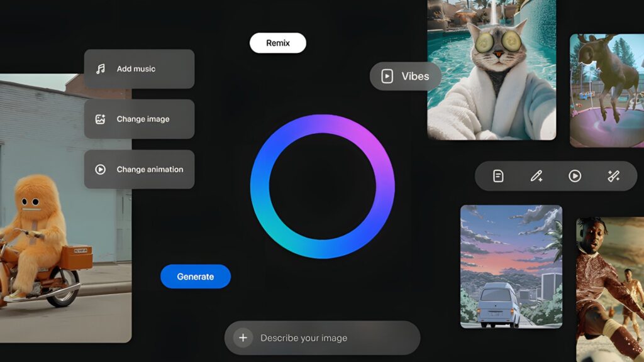This screenshot has height=362, width=644.
Task: Open the soccer player thumbnail
Action: (609, 289)
